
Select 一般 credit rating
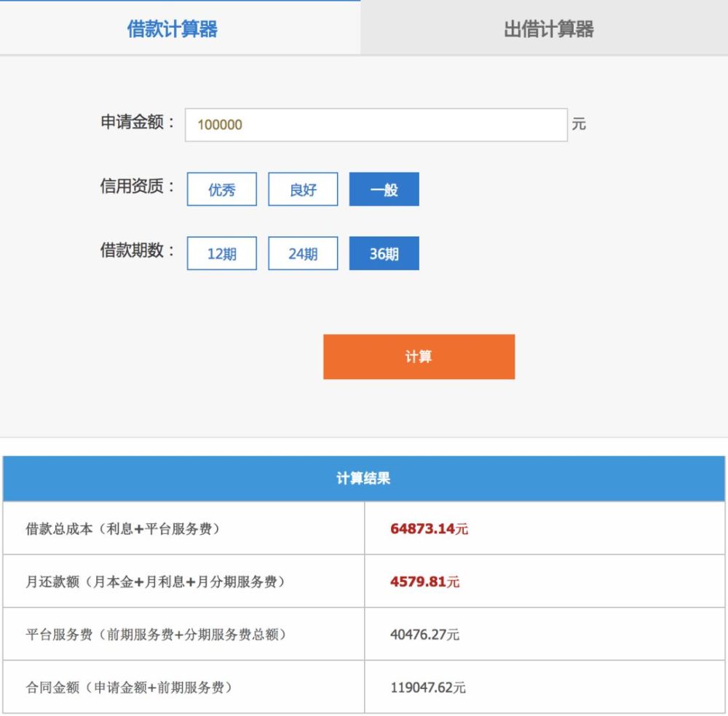point(384,189)
